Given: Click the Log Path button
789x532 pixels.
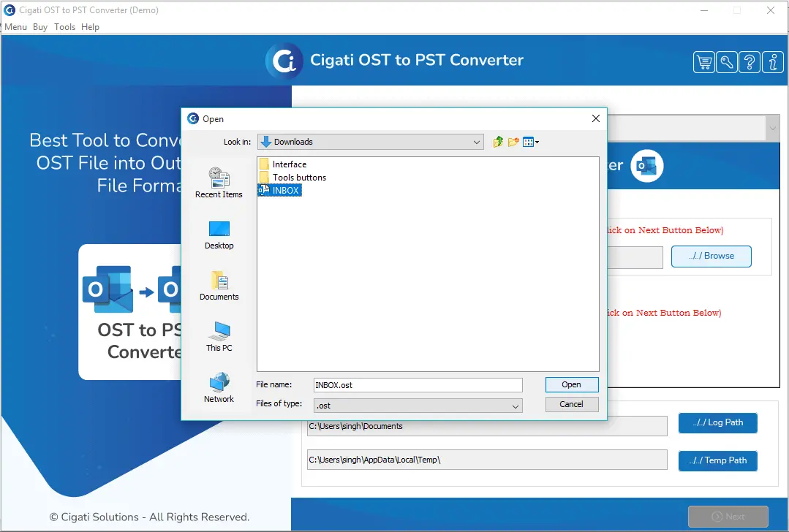Looking at the screenshot, I should tap(717, 423).
